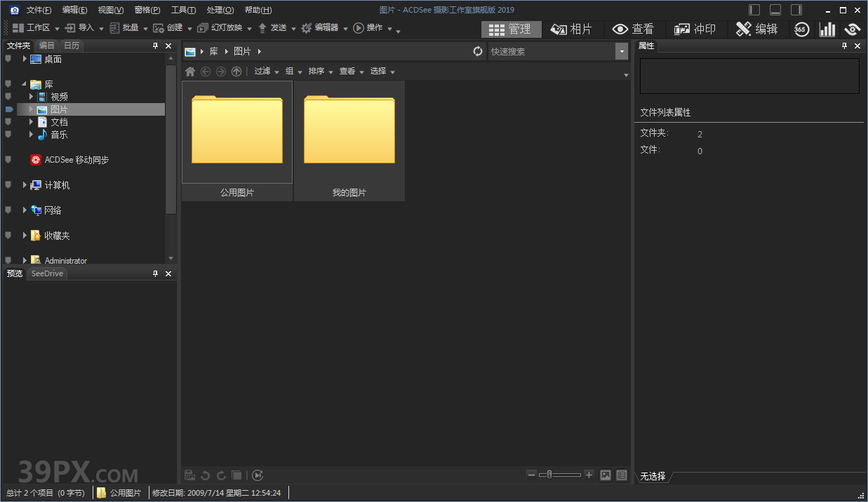Image resolution: width=868 pixels, height=502 pixels.
Task: Switch to View (查看) mode
Action: (x=633, y=29)
